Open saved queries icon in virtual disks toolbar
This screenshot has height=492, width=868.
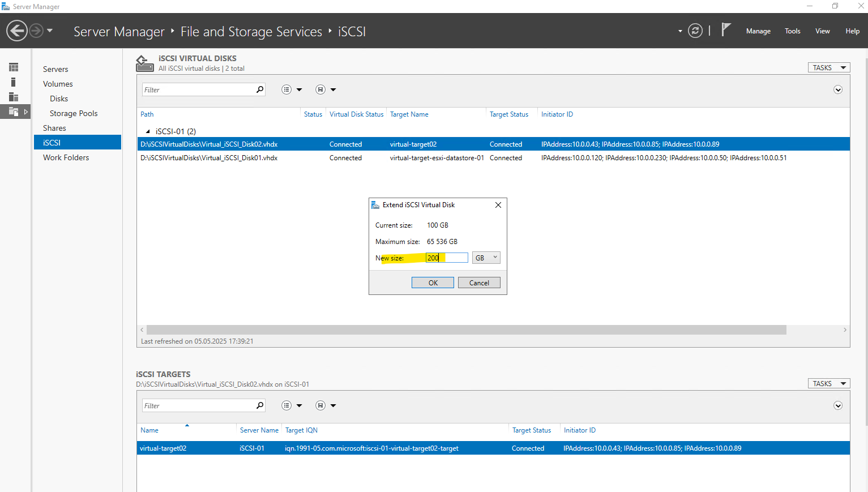(320, 89)
